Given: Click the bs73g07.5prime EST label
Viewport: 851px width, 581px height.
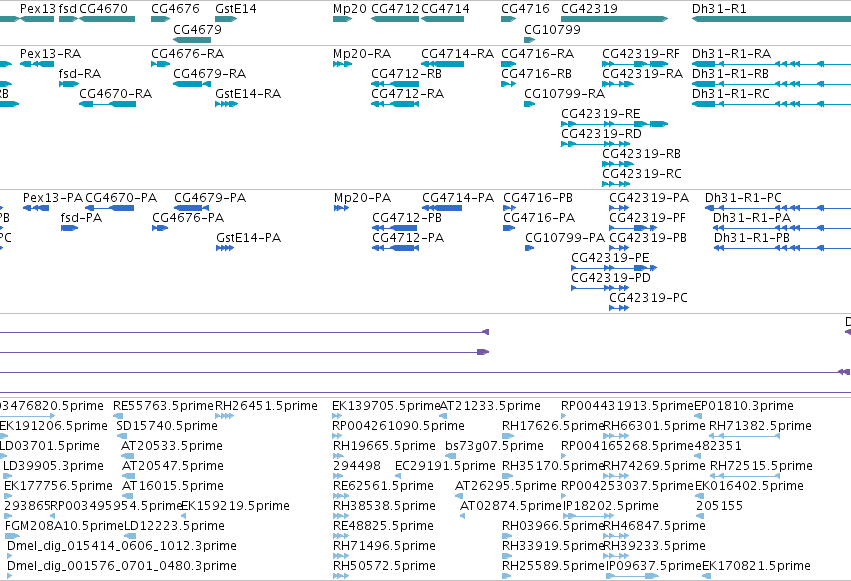Looking at the screenshot, I should (494, 446).
